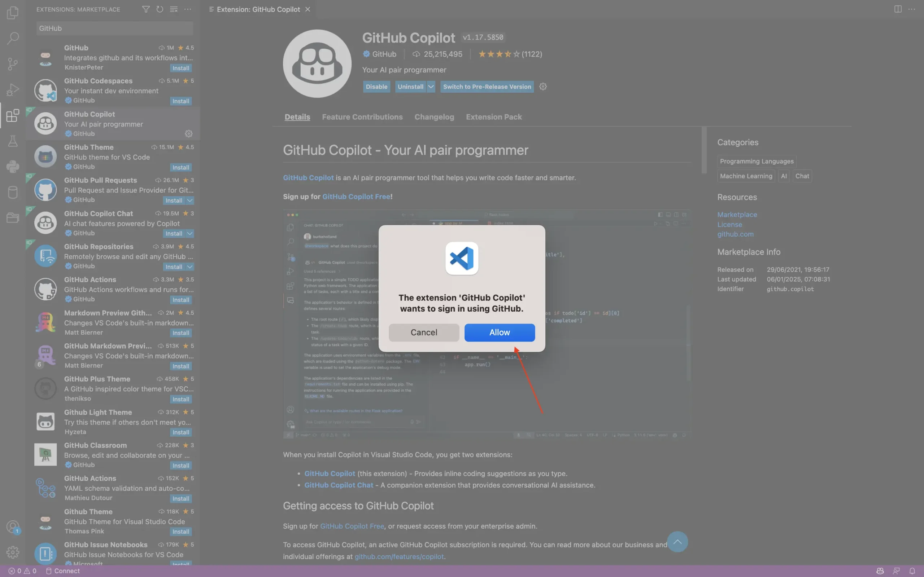Refresh the extensions list
Screen dimensions: 924x577
[x=160, y=9]
